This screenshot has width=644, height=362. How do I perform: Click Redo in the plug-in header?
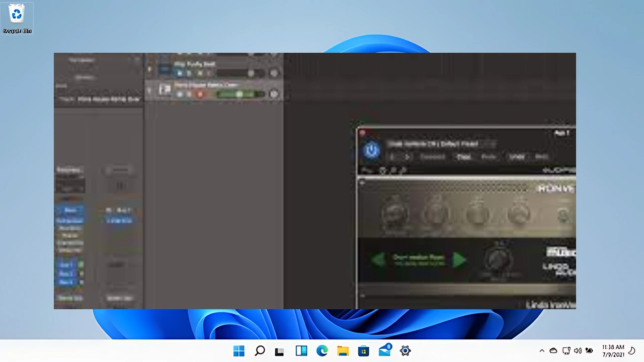click(x=541, y=157)
